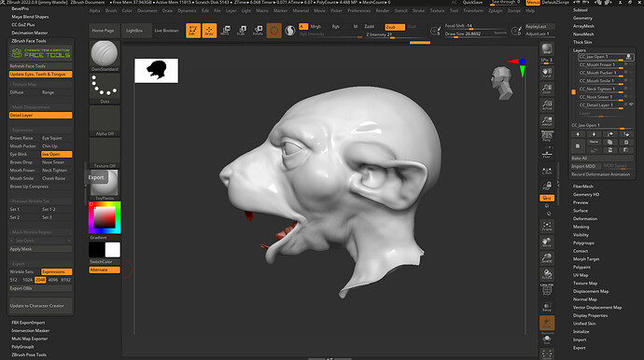Viewport: 644px width, 360px height.
Task: Expand the Masking subpalette
Action: click(x=581, y=227)
